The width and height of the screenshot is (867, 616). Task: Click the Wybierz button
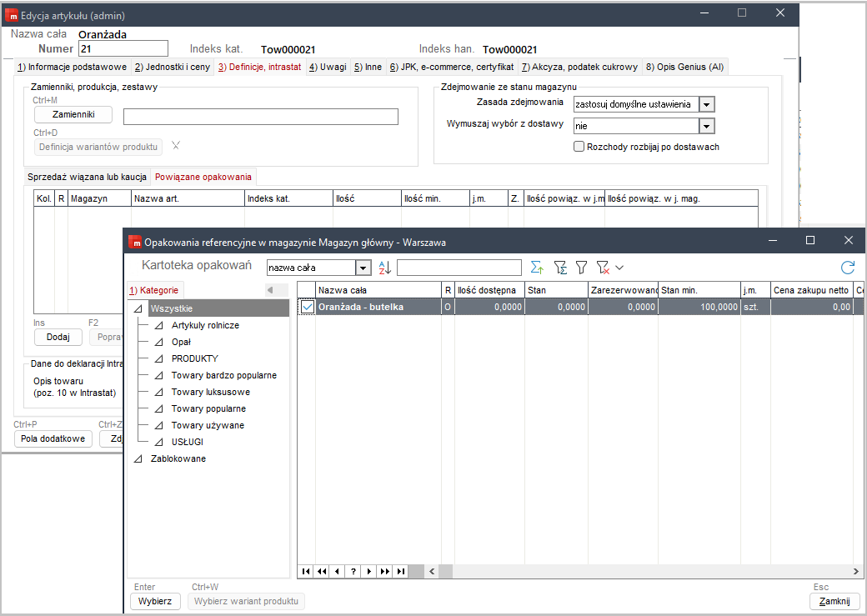click(x=155, y=601)
